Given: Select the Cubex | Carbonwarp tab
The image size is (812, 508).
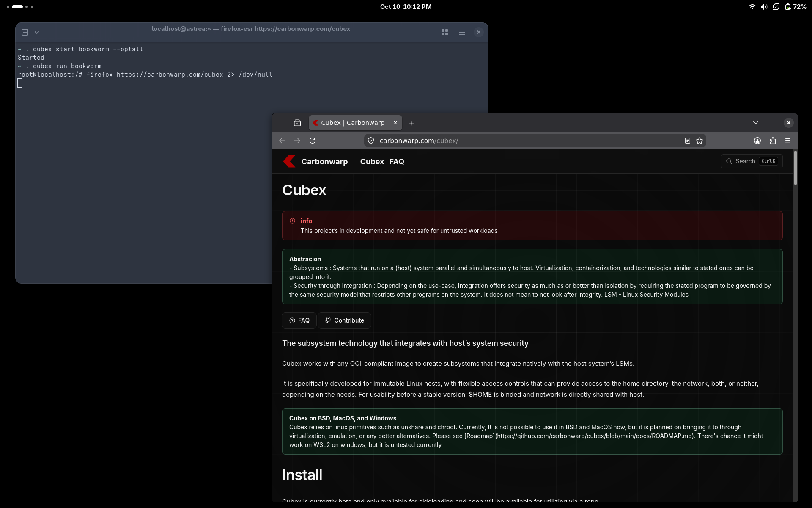Looking at the screenshot, I should tap(355, 123).
